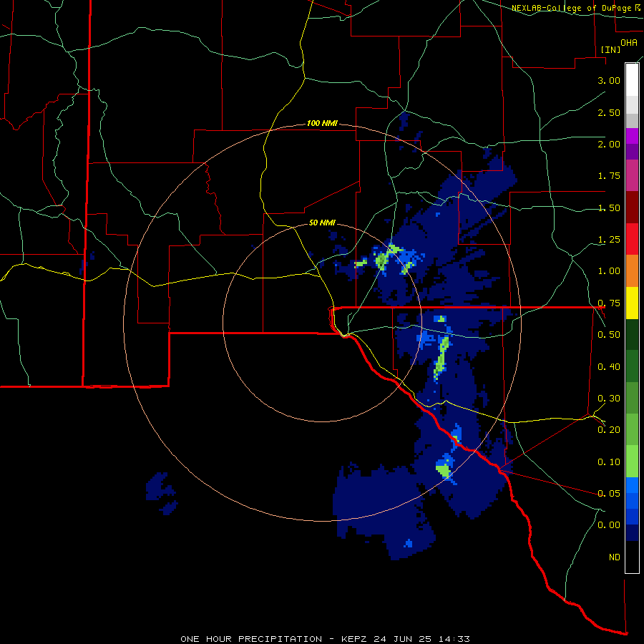This screenshot has height=644, width=644.
Task: Click the ONE HOUR PRECIPITATION title caption
Action: 325,639
